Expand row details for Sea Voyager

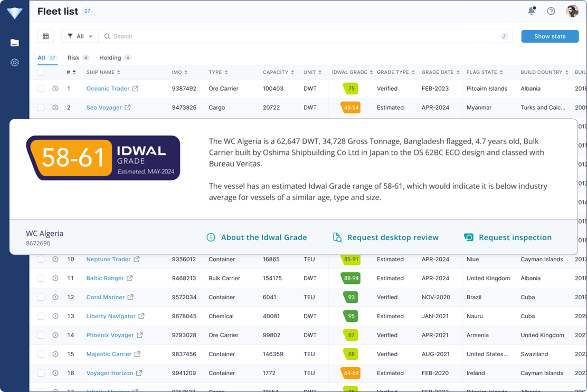point(55,108)
